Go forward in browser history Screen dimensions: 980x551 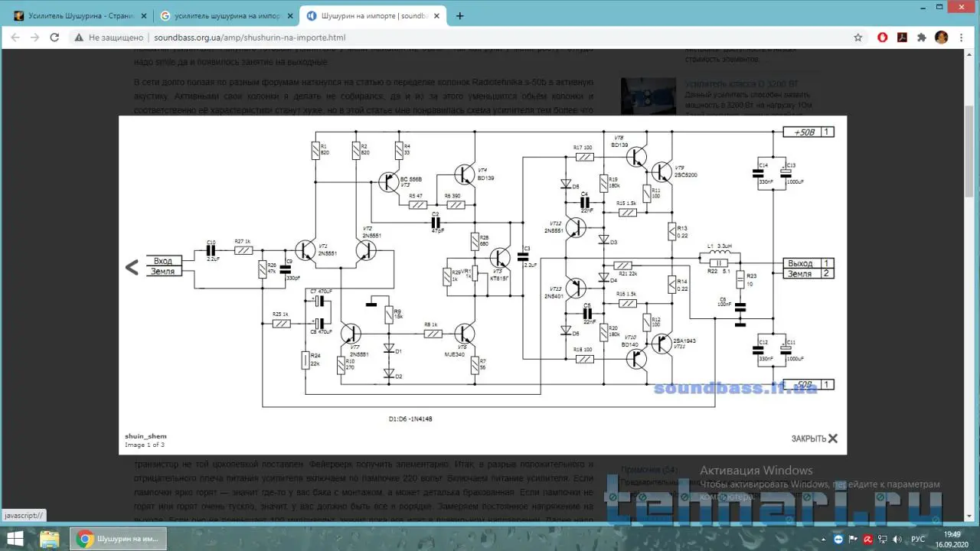coord(35,37)
